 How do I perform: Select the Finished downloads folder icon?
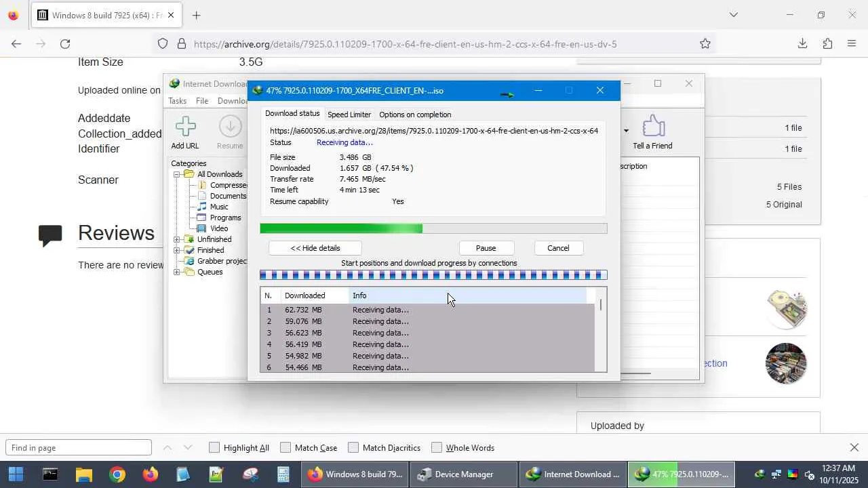189,250
